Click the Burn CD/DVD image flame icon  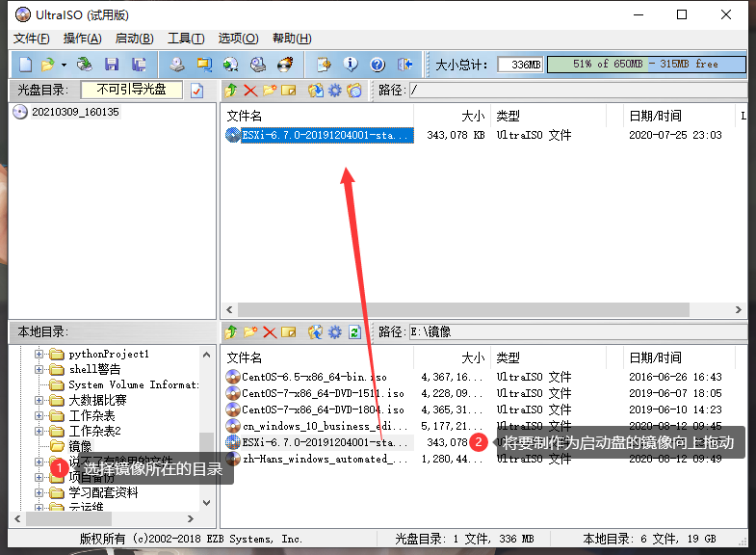click(x=285, y=65)
